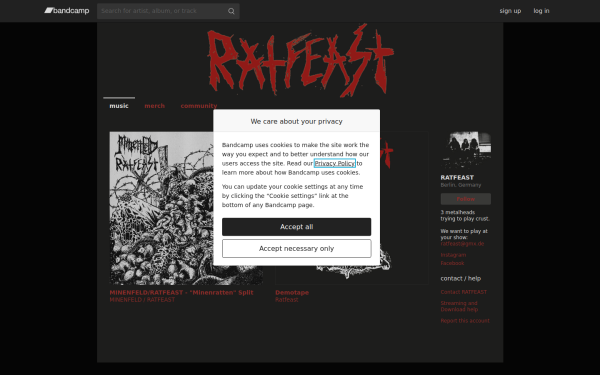Click the band photo thumbnail

[x=466, y=150]
